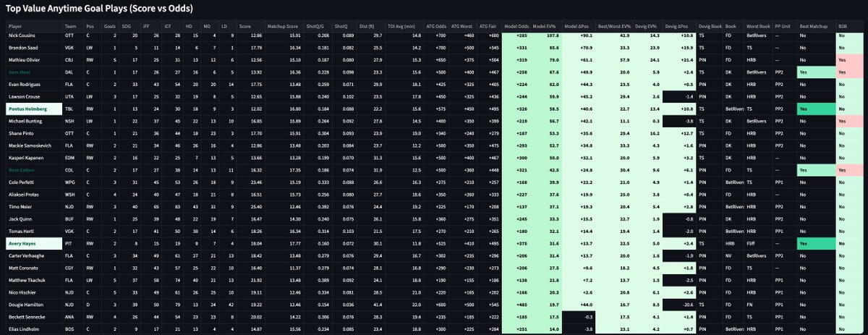Click the Best Matchup Yes in Sam Steel row
Screen dimensions: 868x335
[x=815, y=72]
